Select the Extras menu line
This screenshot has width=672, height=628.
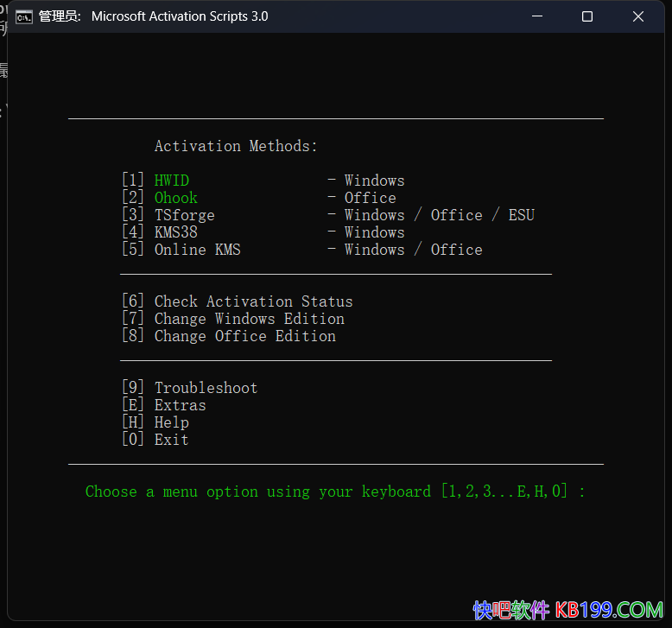coord(180,405)
